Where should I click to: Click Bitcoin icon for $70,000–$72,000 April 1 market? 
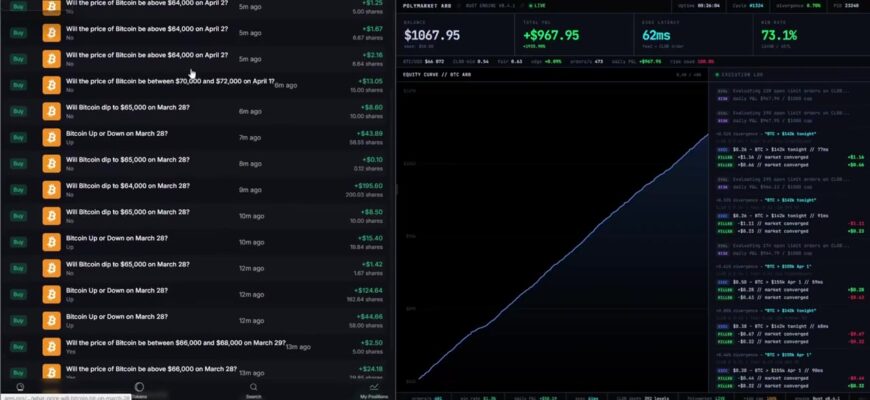point(52,85)
